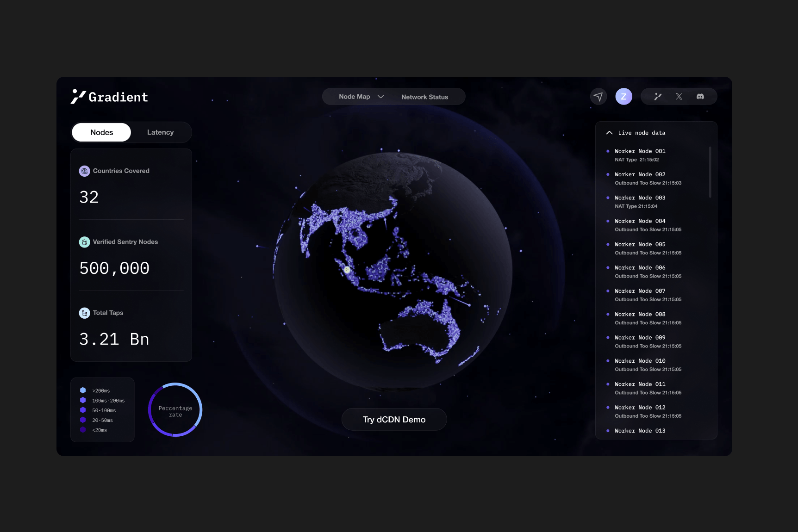This screenshot has width=798, height=532.
Task: Select the Worker Node 005 entry
Action: [648, 248]
